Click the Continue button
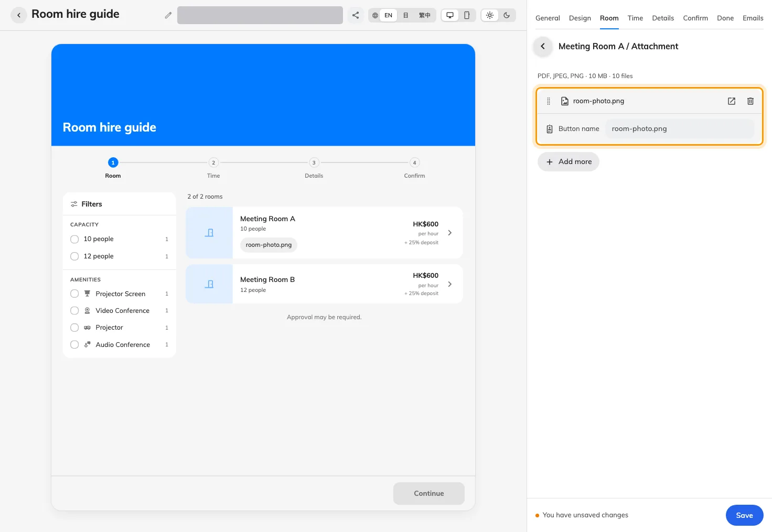The width and height of the screenshot is (772, 532). coord(429,493)
